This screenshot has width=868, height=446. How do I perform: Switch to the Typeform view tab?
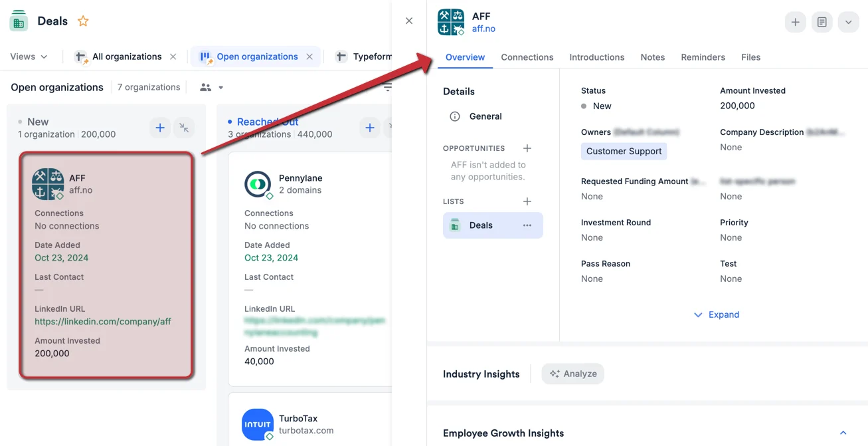click(365, 56)
